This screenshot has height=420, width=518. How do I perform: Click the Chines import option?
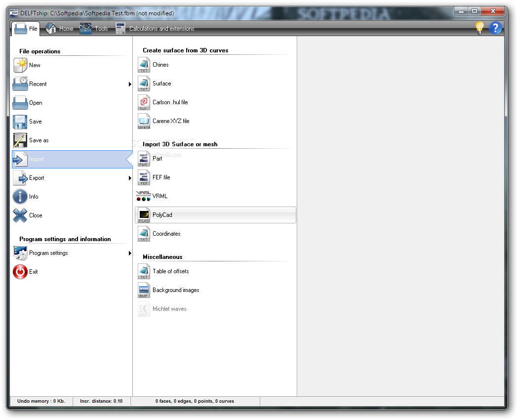(x=215, y=65)
